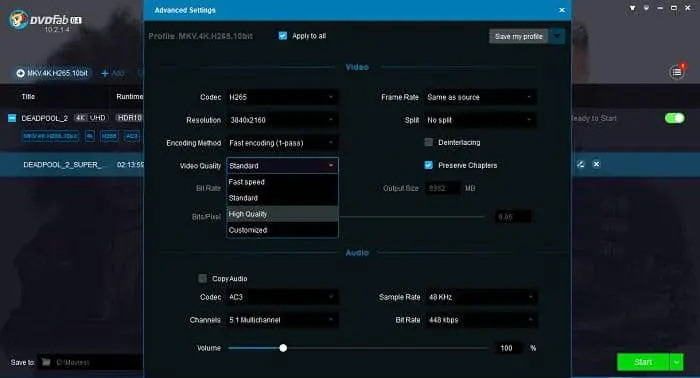Open the video Codec H265 dropdown

click(x=282, y=97)
